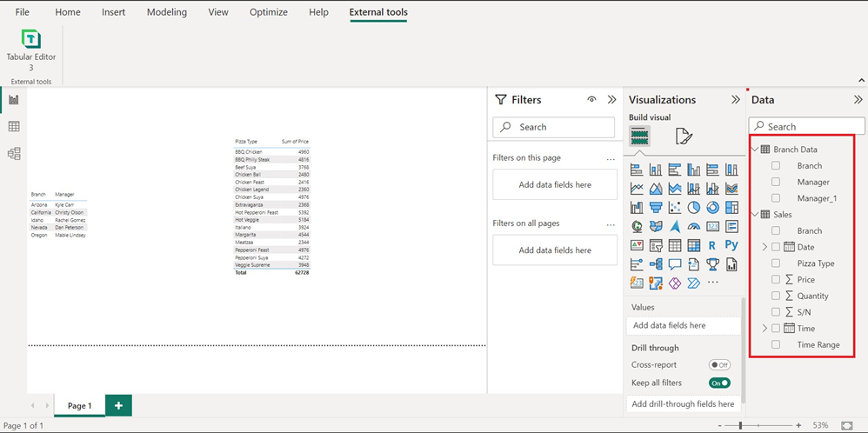The width and height of the screenshot is (868, 433).
Task: Switch to Report view in left sidebar
Action: 14,100
